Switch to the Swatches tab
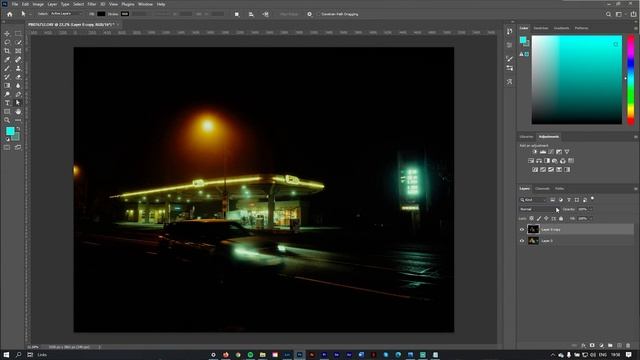This screenshot has height=360, width=640. 541,28
